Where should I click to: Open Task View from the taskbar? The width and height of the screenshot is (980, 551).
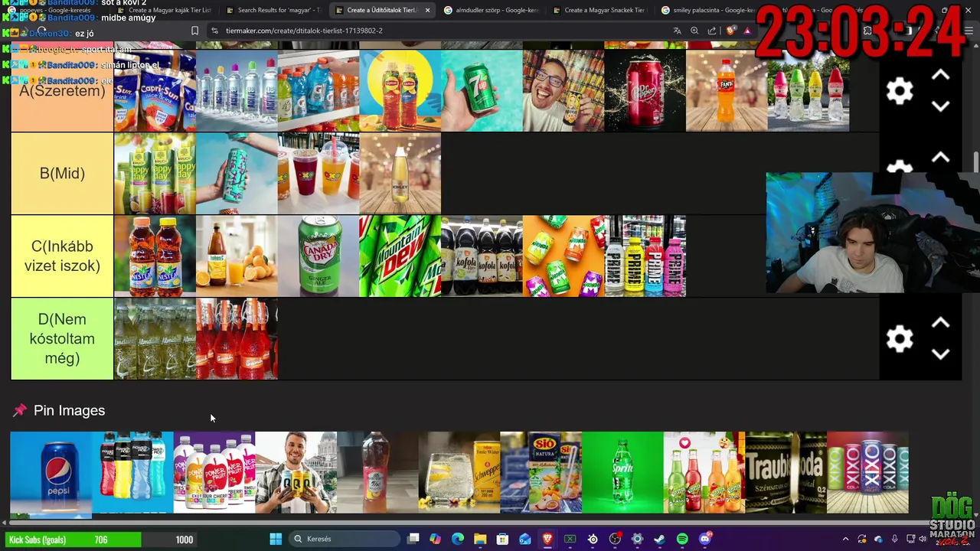pyautogui.click(x=413, y=539)
